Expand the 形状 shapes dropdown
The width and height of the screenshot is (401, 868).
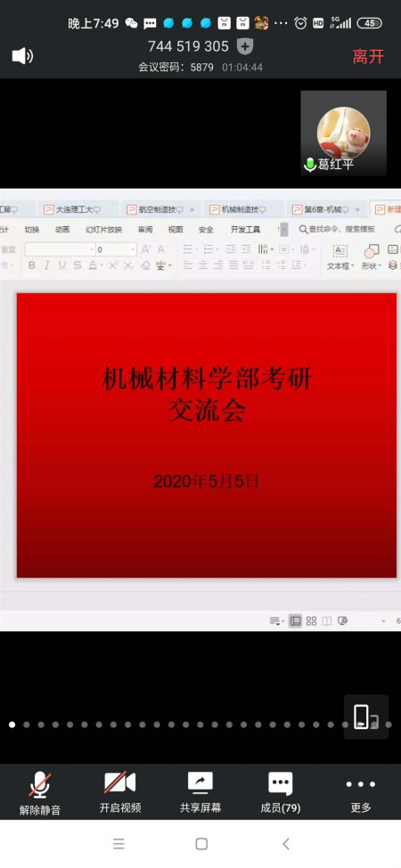(x=372, y=257)
